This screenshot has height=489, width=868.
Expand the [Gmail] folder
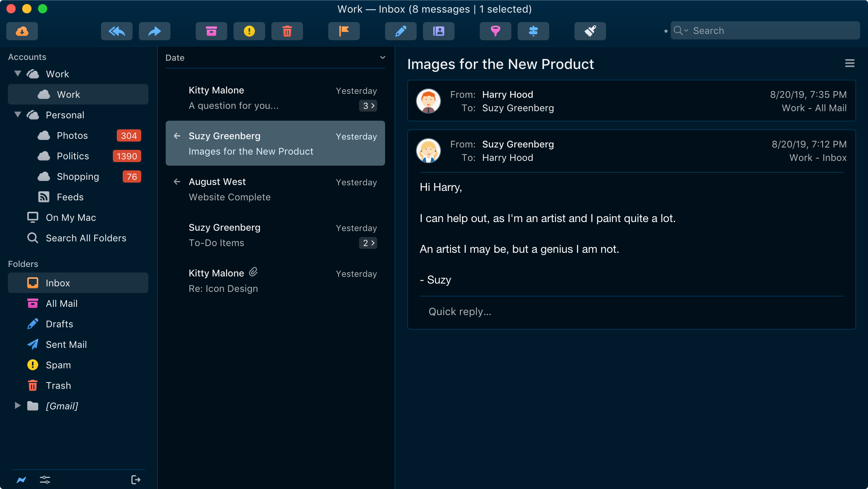click(x=18, y=406)
